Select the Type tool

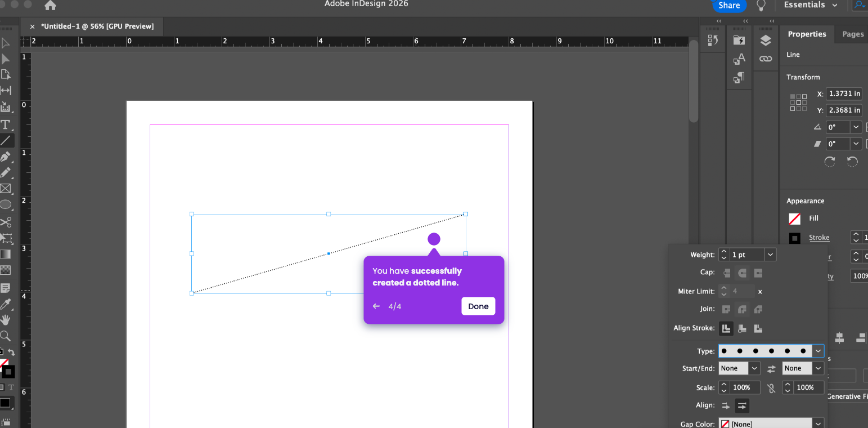6,124
